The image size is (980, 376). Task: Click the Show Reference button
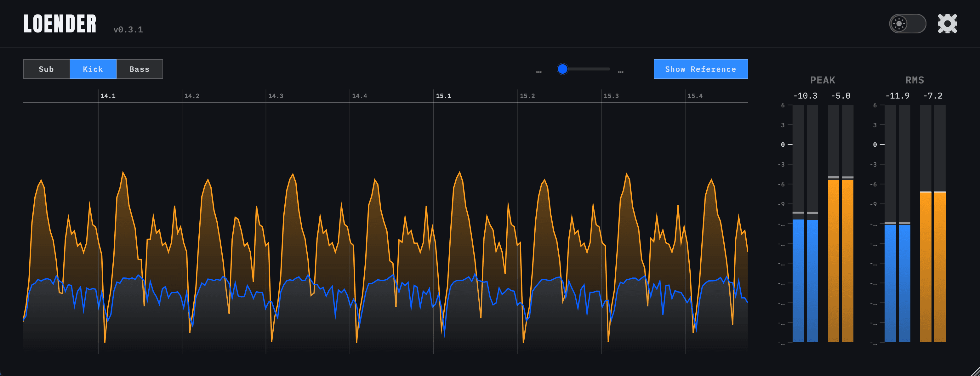coord(700,69)
